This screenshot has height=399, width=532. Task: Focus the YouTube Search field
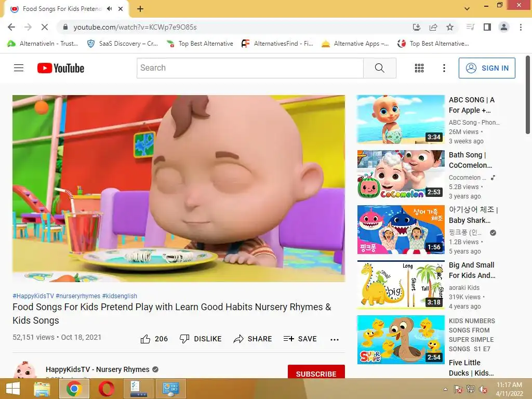[x=250, y=68]
